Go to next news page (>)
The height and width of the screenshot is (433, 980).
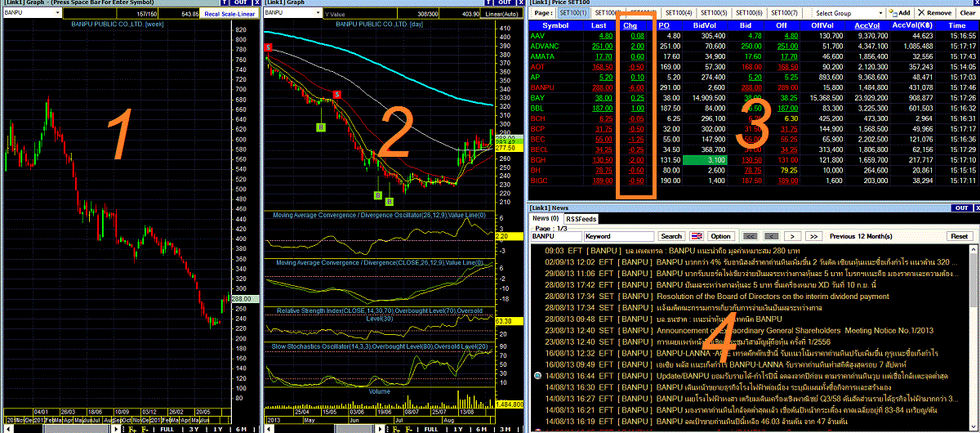792,236
